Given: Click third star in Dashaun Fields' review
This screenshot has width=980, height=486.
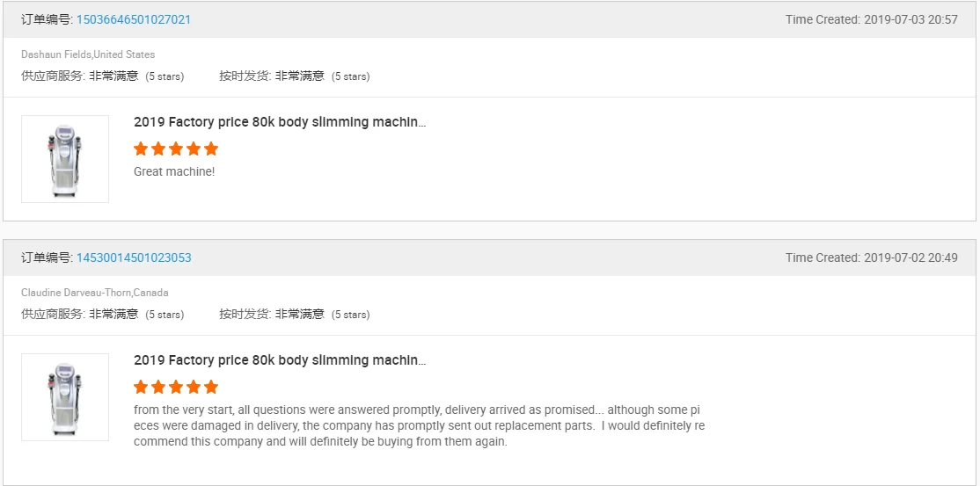Looking at the screenshot, I should pos(176,149).
